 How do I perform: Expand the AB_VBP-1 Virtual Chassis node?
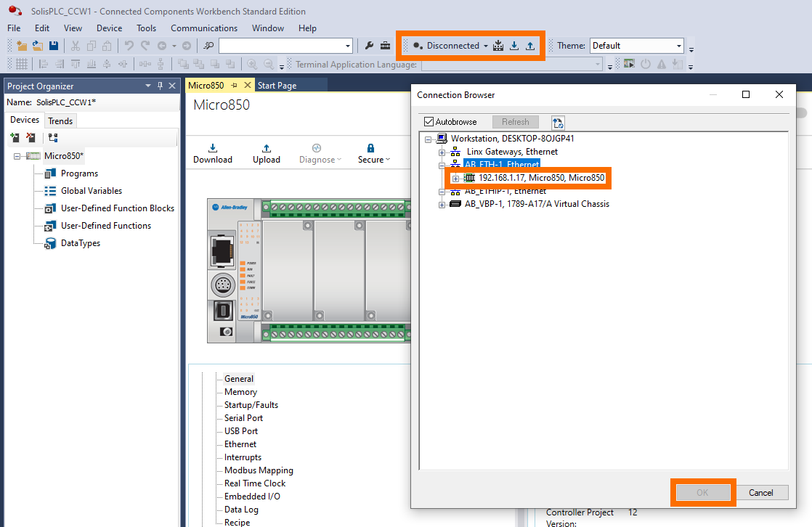tap(442, 205)
